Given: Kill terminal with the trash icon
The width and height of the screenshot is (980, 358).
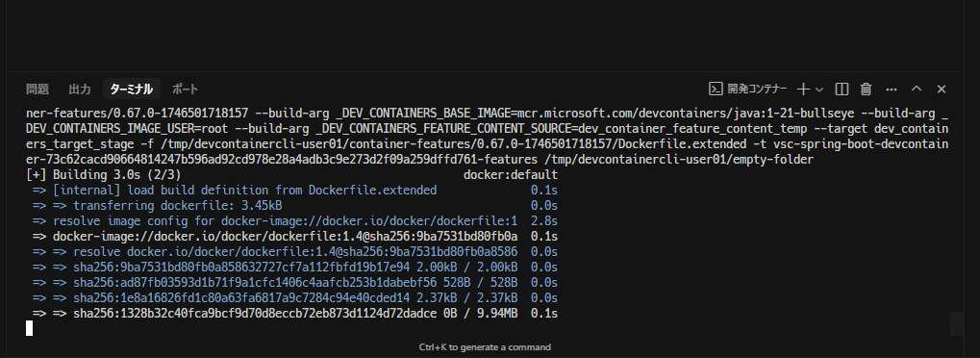Looking at the screenshot, I should coord(866,89).
